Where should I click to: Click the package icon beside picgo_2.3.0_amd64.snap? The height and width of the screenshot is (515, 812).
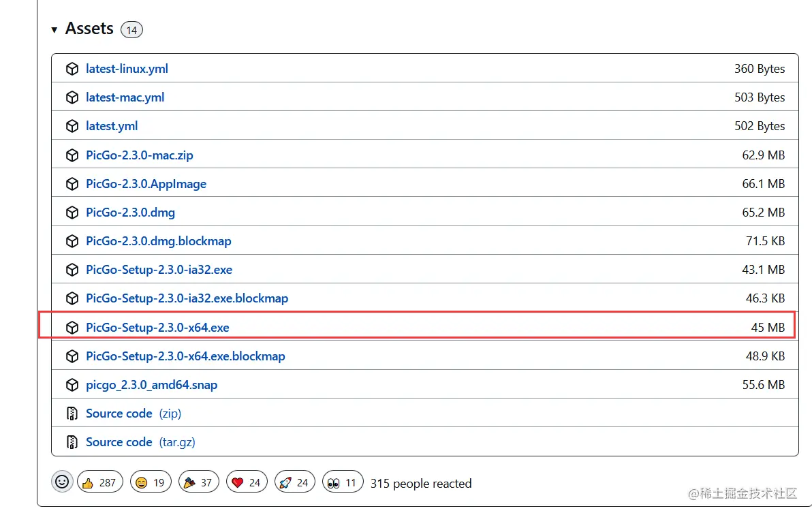(x=72, y=385)
